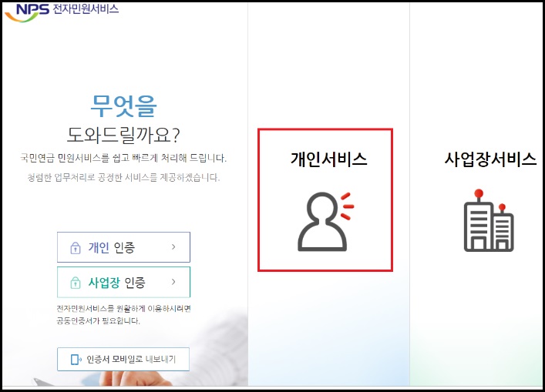Click the lock icon beside 사업장 인증
The image size is (545, 392).
(x=76, y=283)
